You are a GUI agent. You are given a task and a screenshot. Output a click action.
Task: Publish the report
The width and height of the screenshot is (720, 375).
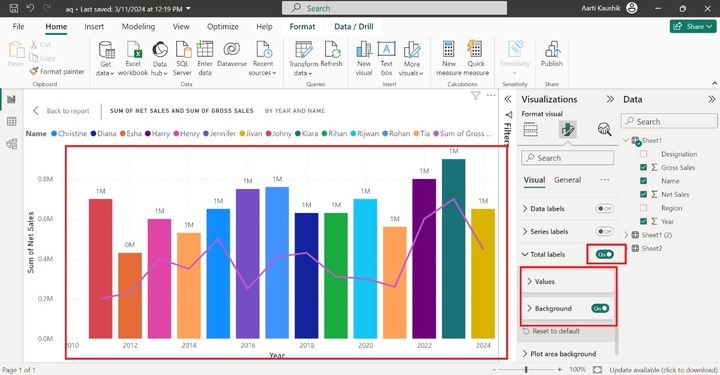(x=551, y=54)
